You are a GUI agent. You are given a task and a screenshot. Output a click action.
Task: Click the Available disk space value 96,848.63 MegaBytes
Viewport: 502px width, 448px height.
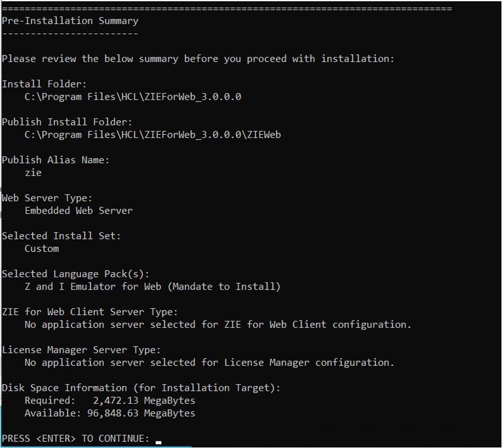(141, 413)
